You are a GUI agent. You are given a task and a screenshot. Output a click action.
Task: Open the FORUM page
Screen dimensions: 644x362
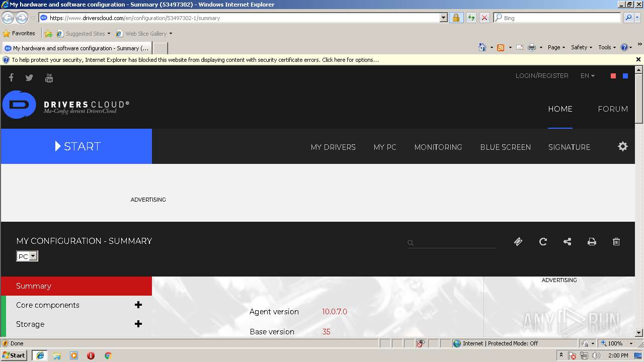pos(613,109)
